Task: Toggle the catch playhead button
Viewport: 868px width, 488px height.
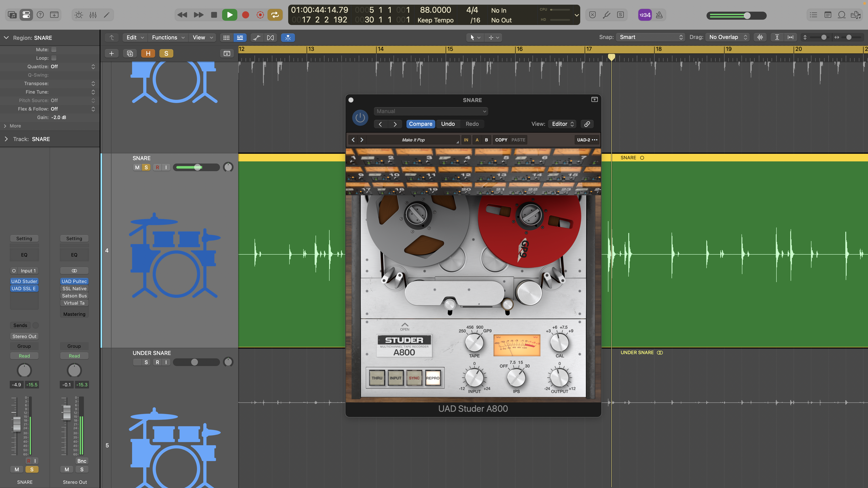Action: [x=288, y=38]
